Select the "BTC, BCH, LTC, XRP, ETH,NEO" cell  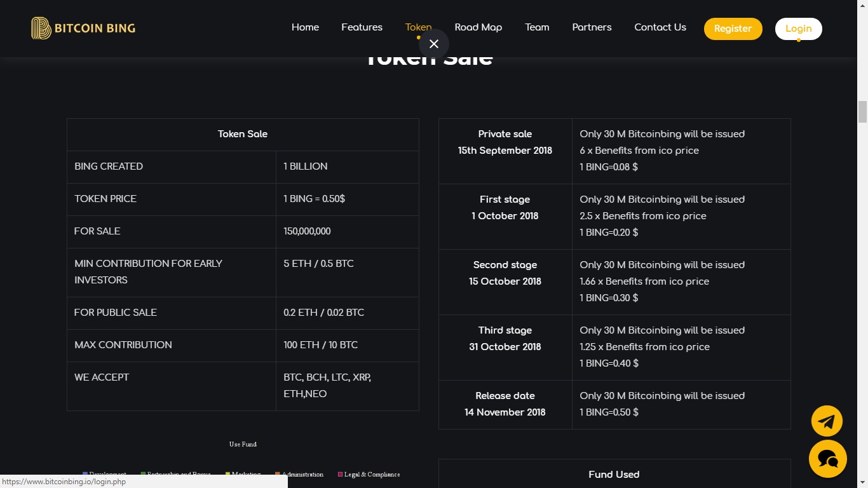(x=348, y=386)
